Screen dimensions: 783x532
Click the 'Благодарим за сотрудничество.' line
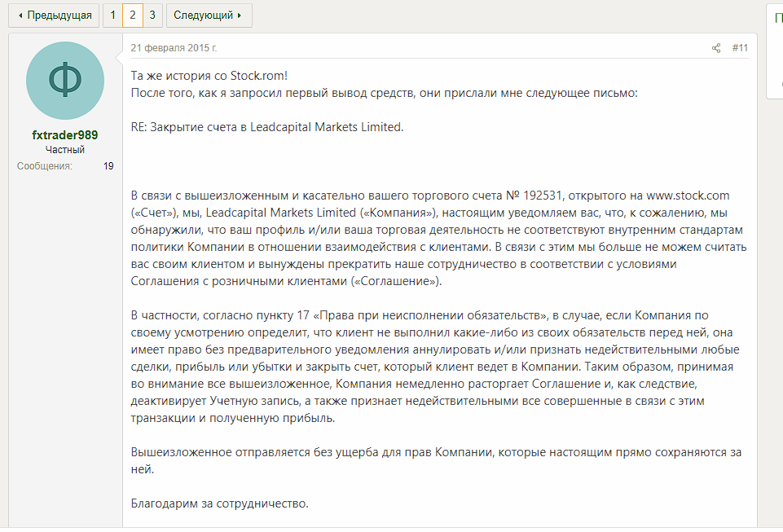(220, 503)
